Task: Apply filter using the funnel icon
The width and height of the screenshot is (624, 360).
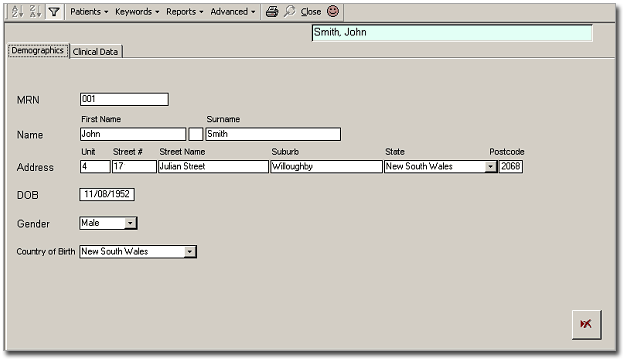Action: click(x=54, y=12)
